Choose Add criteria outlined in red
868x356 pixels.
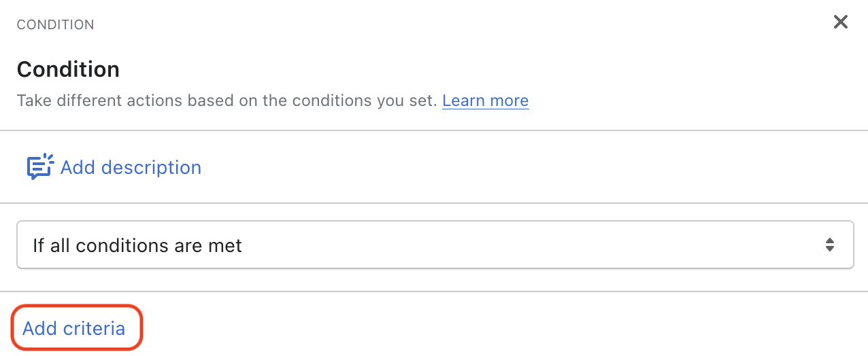pyautogui.click(x=74, y=329)
